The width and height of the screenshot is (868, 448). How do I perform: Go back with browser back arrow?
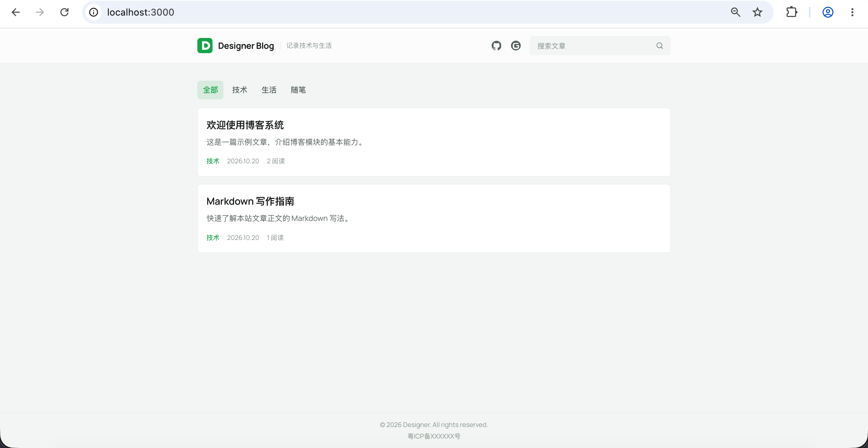pos(16,13)
